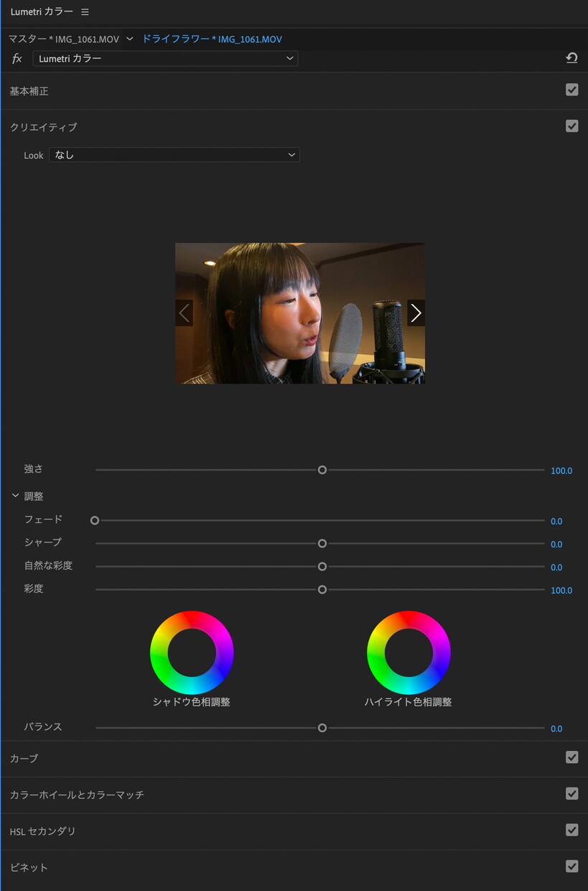Click the シャープ slider handle
The height and width of the screenshot is (891, 588).
pyautogui.click(x=322, y=543)
